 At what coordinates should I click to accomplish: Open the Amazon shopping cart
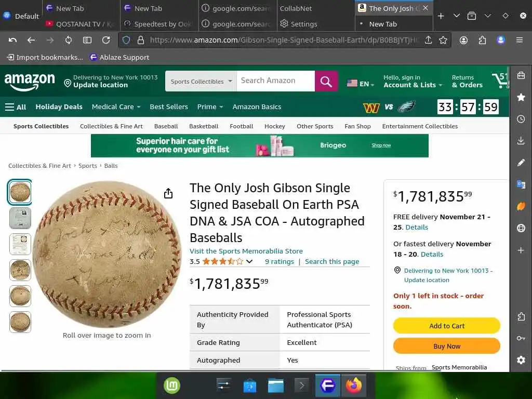[x=500, y=81]
